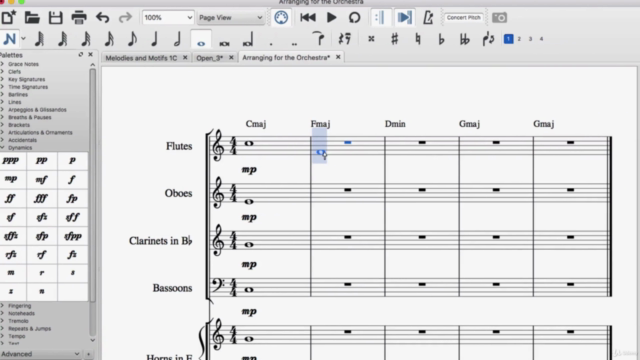The height and width of the screenshot is (360, 640).
Task: Open the Page View mode dropdown
Action: pyautogui.click(x=231, y=18)
